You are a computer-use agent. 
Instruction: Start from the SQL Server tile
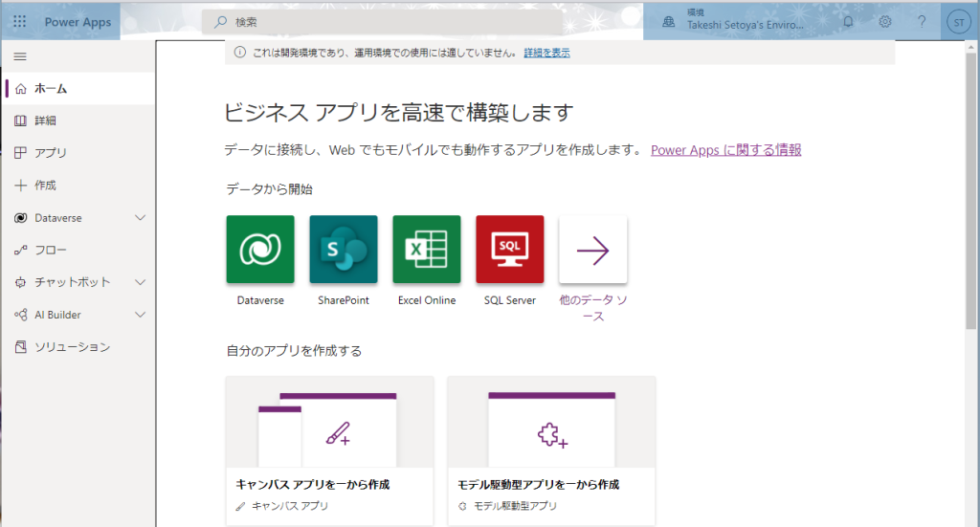pyautogui.click(x=510, y=249)
